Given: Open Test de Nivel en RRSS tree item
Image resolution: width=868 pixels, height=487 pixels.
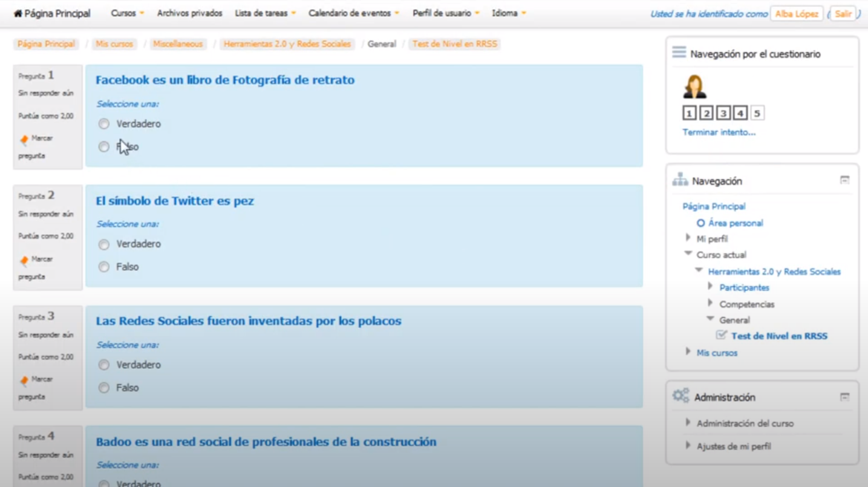Looking at the screenshot, I should tap(779, 336).
